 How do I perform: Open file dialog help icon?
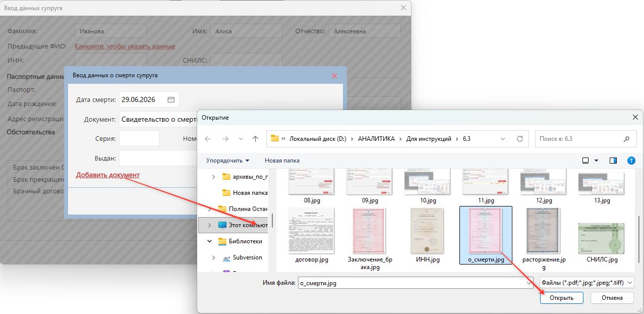click(x=631, y=161)
